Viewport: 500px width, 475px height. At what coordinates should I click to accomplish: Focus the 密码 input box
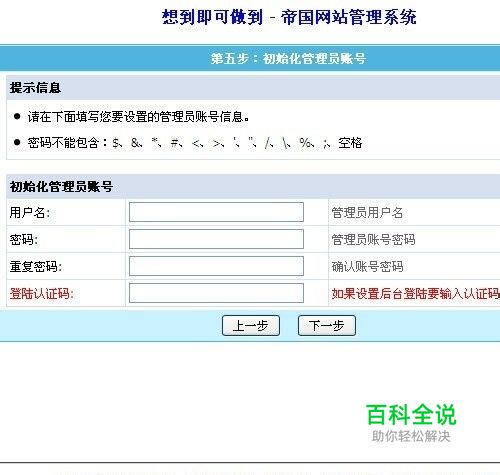(x=216, y=239)
